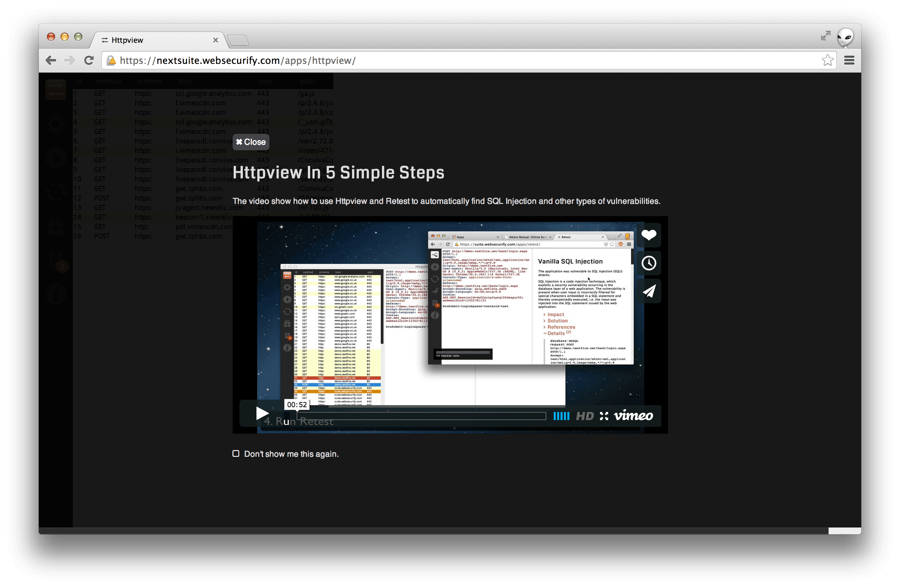The image size is (900, 588).
Task: Click the Httpview orange arrows sidebar icon
Action: 56,90
